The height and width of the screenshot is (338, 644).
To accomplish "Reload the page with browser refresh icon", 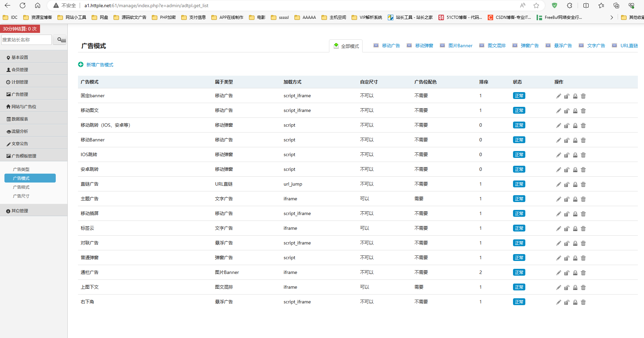I will pos(23,5).
